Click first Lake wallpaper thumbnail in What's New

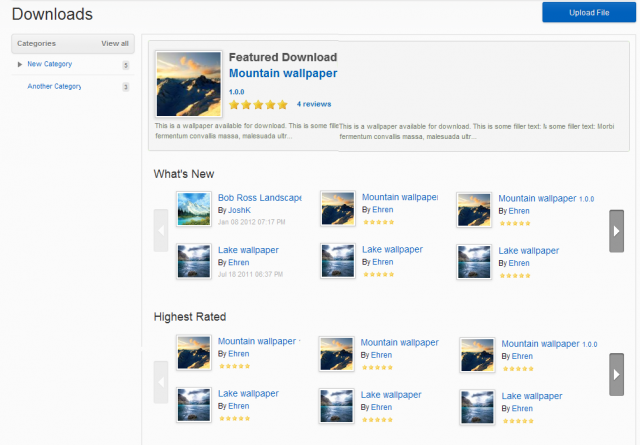(193, 261)
